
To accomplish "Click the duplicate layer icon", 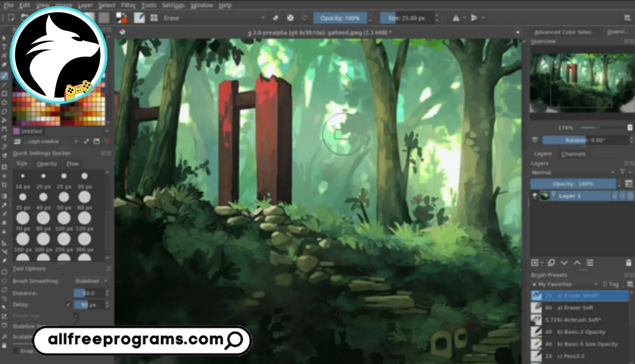I will click(x=551, y=263).
